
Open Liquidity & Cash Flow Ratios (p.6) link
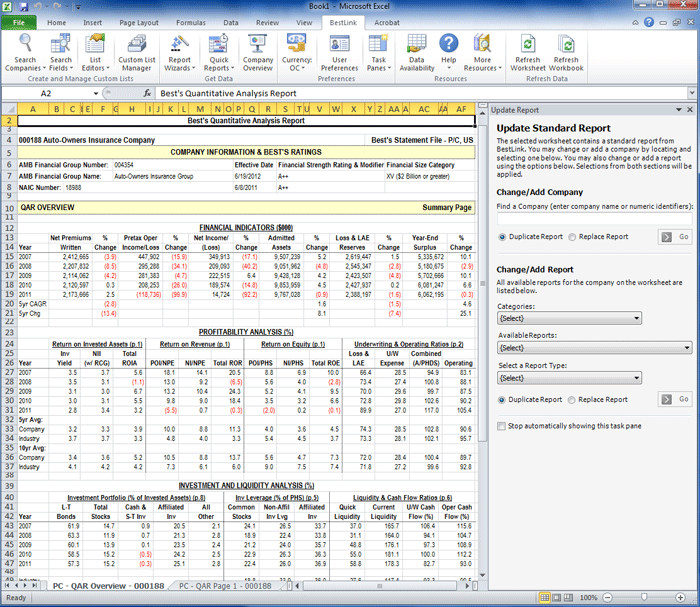402,498
